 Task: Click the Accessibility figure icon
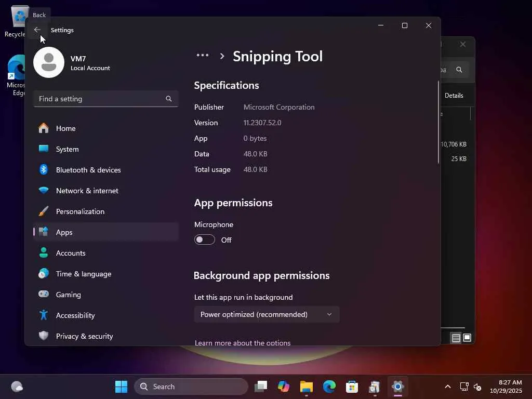click(x=44, y=315)
